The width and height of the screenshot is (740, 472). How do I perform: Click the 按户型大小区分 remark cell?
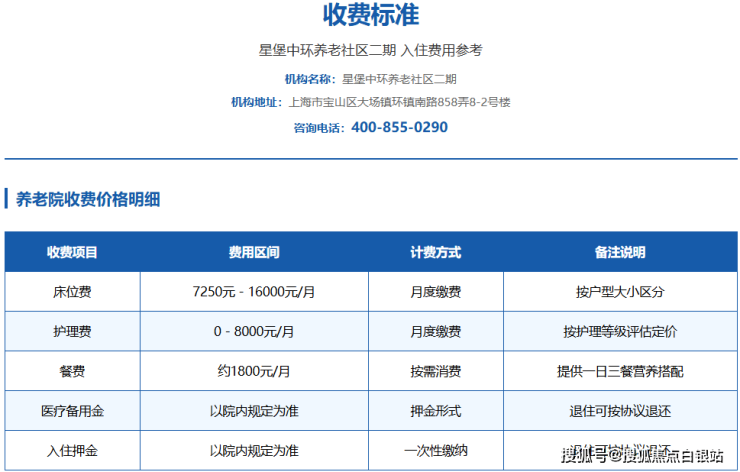tap(620, 292)
